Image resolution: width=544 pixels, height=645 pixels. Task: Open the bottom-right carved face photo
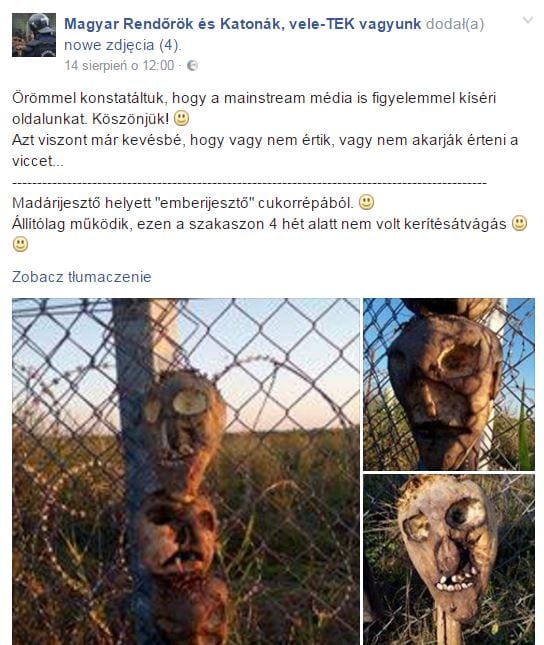point(449,559)
